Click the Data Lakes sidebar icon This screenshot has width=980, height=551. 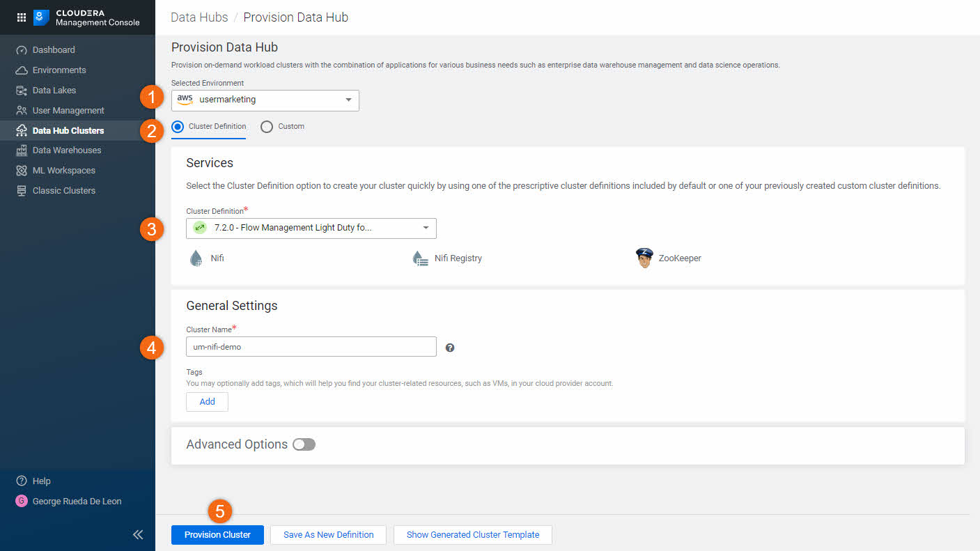(22, 91)
